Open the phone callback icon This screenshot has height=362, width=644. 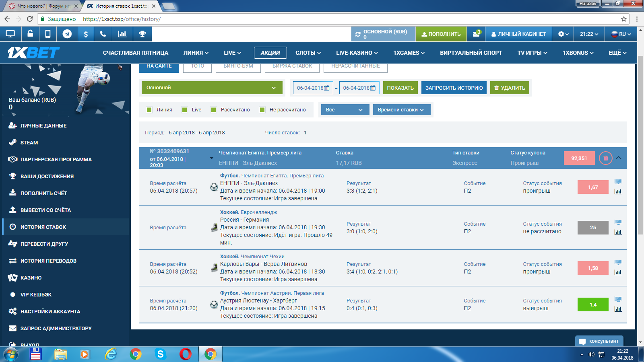click(103, 34)
